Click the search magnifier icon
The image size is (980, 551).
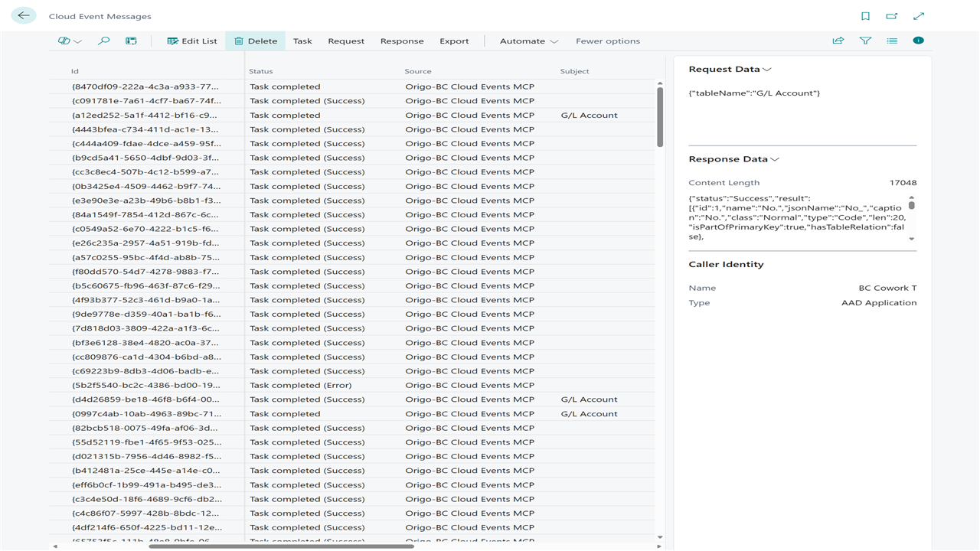104,41
